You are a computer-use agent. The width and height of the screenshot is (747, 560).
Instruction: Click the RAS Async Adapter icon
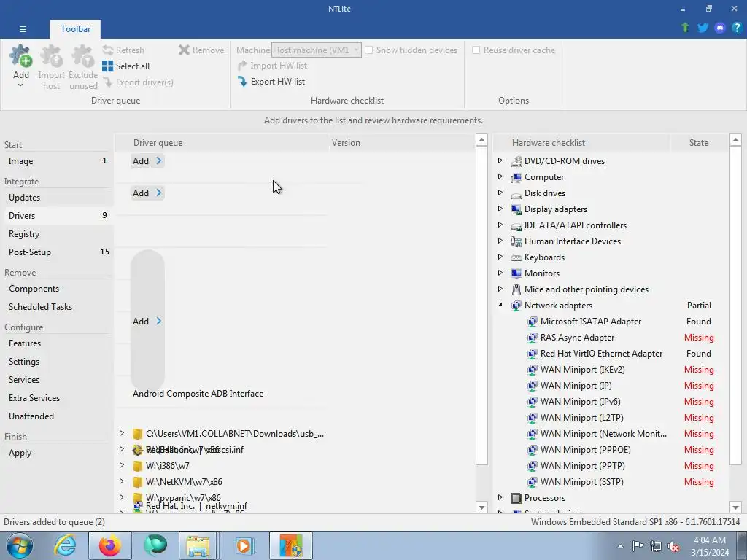pyautogui.click(x=532, y=338)
